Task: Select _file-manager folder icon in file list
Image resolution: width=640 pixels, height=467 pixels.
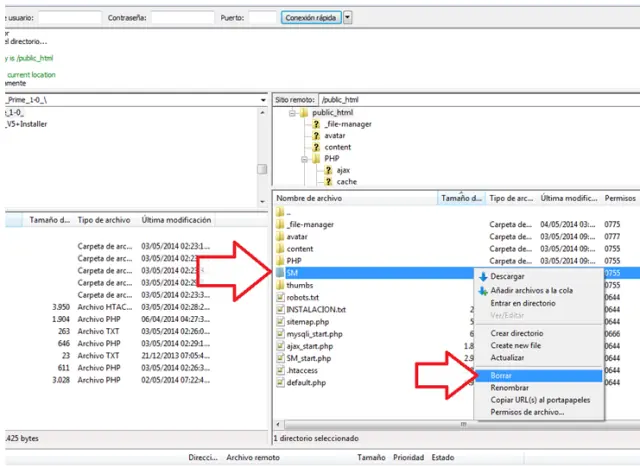Action: point(280,224)
